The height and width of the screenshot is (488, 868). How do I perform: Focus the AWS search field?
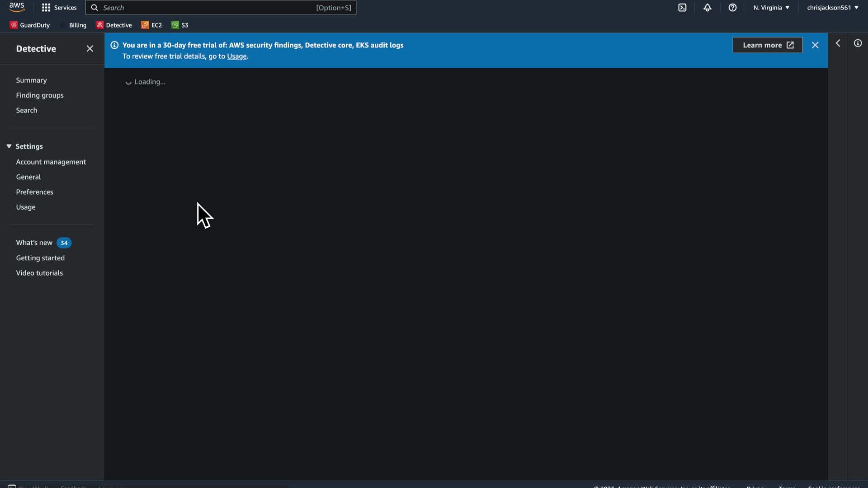coord(208,8)
